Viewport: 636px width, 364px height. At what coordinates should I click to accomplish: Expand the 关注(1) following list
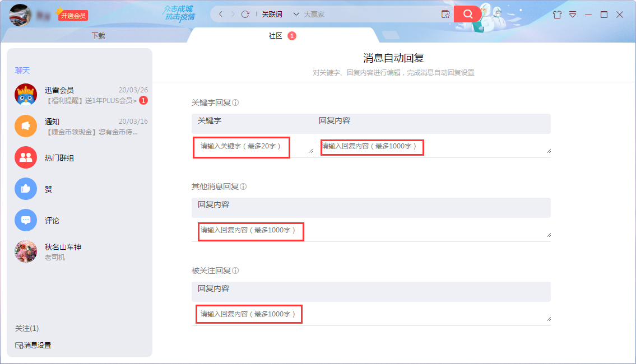[27, 328]
